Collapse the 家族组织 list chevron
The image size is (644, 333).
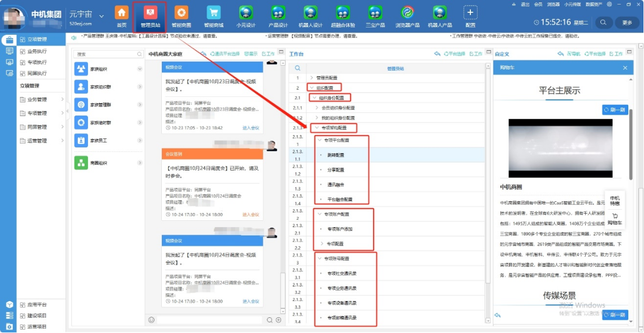coord(139,69)
